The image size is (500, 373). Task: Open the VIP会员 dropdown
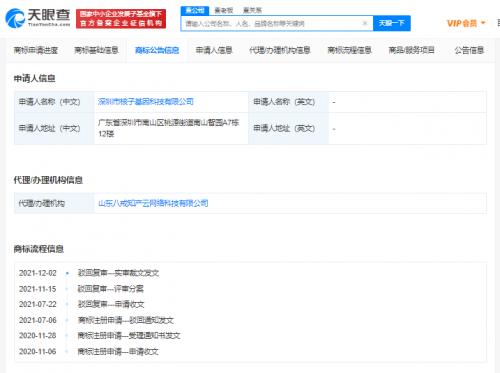466,23
